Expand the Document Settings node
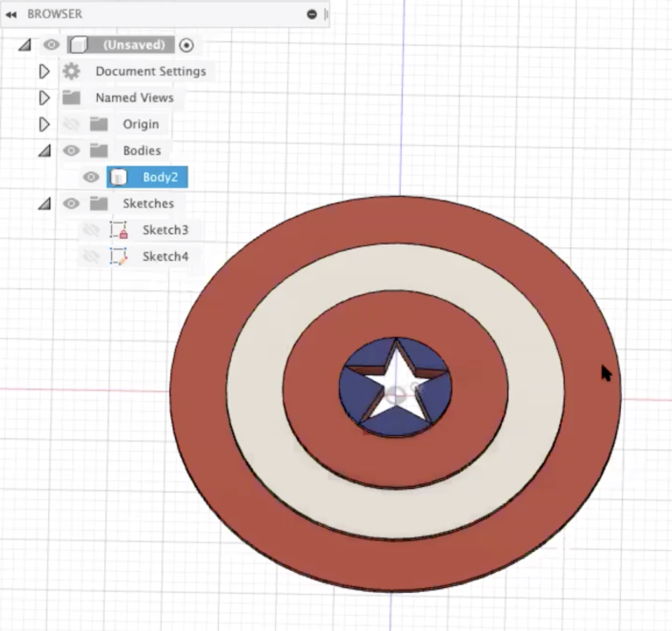 tap(44, 71)
